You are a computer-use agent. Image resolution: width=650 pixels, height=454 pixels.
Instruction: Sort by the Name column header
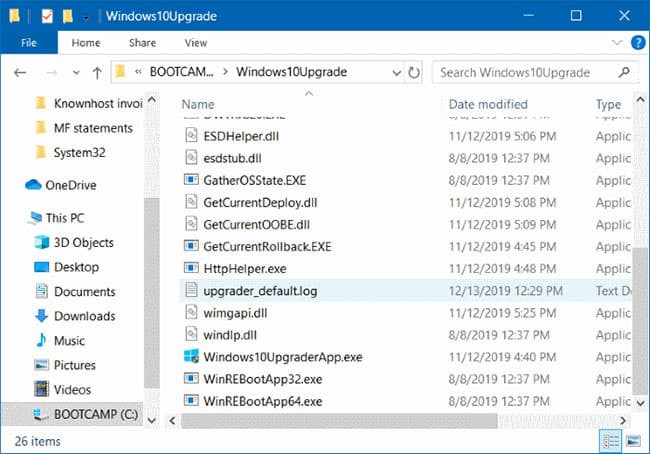[198, 104]
